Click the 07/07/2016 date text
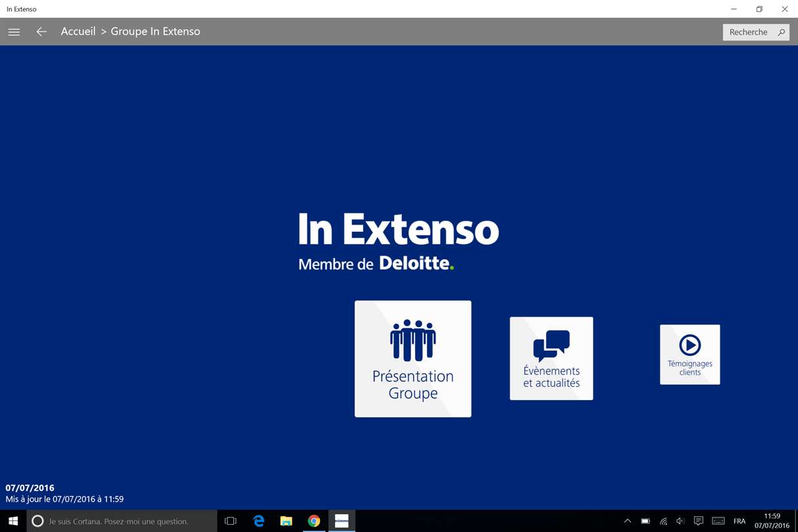Viewport: 798px width, 532px height. [30, 488]
